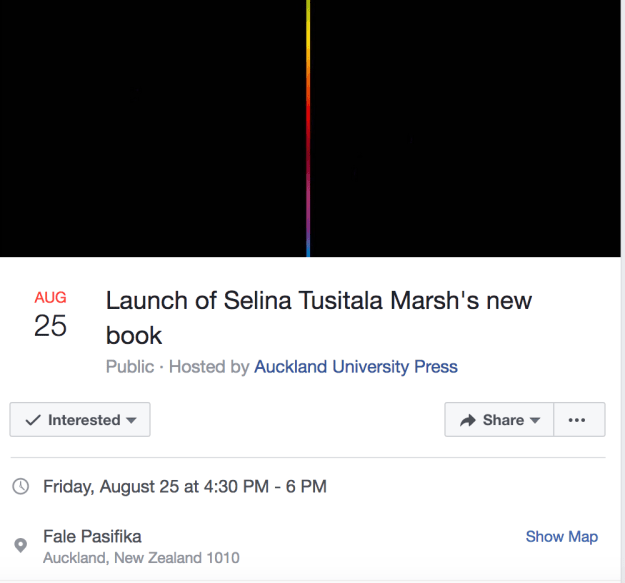The width and height of the screenshot is (625, 583).
Task: Open the three-dots more options menu
Action: tap(577, 420)
